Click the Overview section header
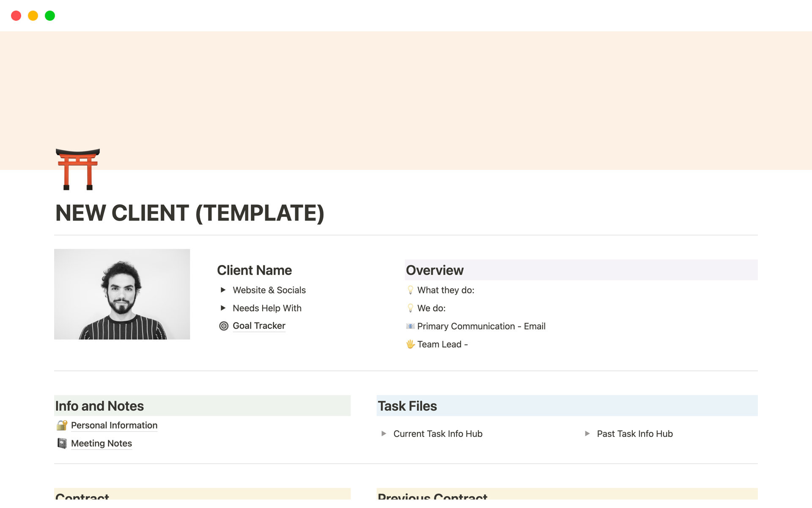Screen dimensions: 812x508 click(436, 269)
